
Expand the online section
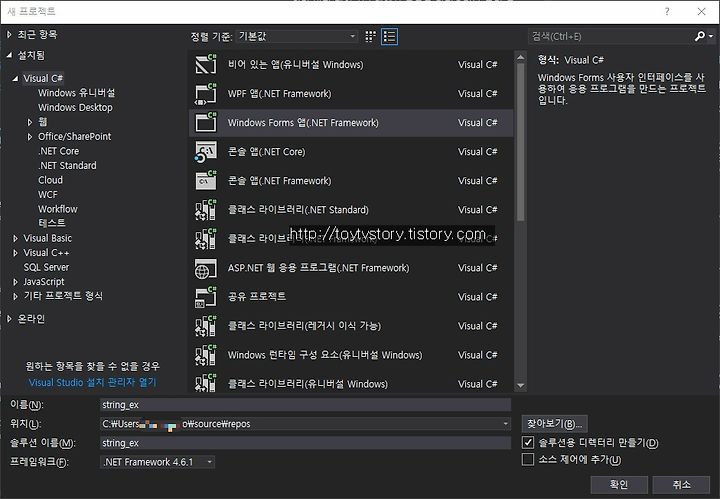(x=9, y=318)
